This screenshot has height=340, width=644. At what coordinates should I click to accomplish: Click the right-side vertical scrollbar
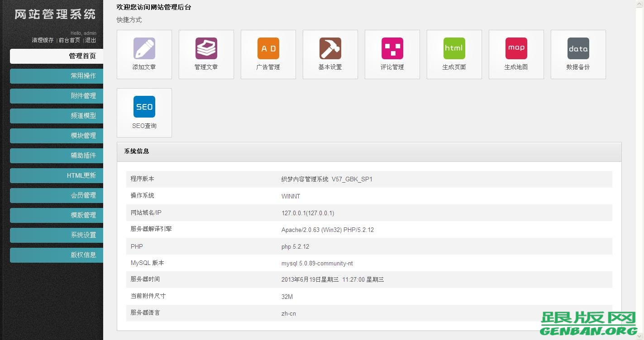641,170
